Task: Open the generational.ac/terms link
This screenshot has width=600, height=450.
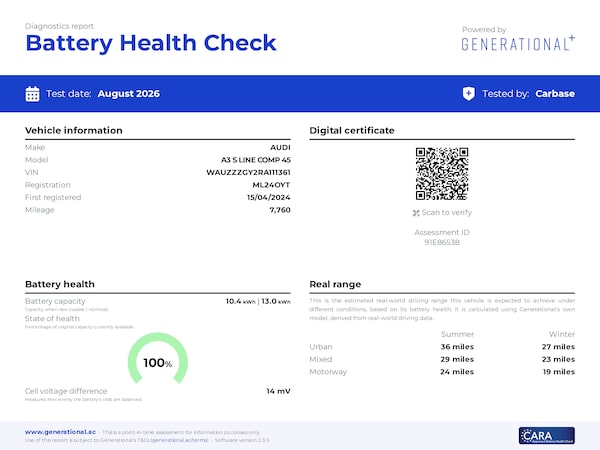Action: (x=179, y=440)
